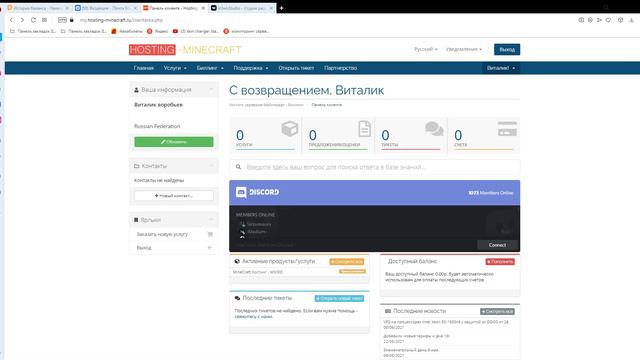Viewport: 640px width, 360px height.
Task: Click the green Обновить button
Action: [x=174, y=142]
